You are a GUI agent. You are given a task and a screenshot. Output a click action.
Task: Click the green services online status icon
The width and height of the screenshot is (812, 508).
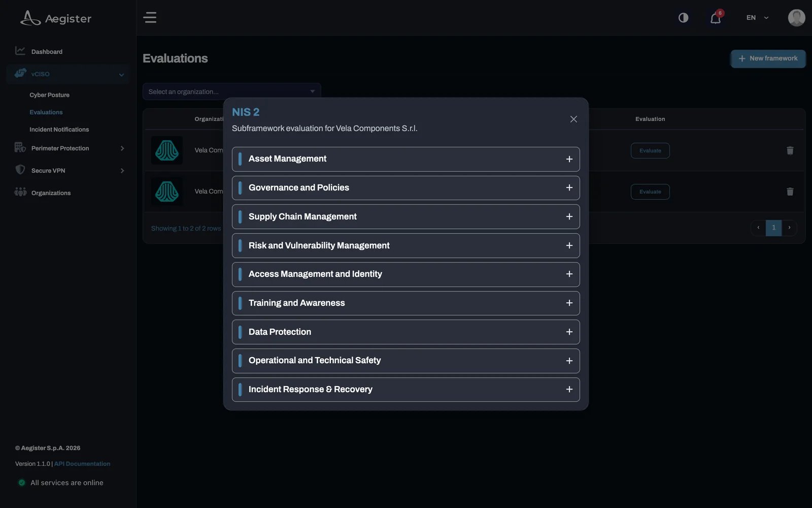[x=22, y=483]
